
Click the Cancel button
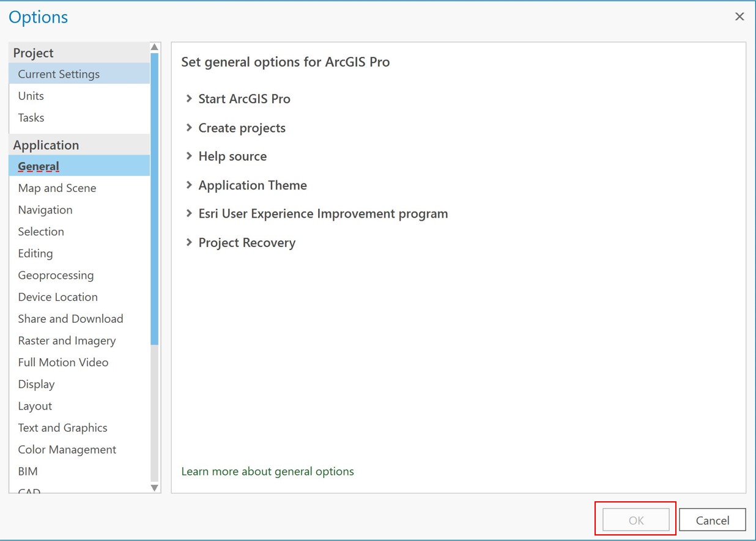pos(713,520)
